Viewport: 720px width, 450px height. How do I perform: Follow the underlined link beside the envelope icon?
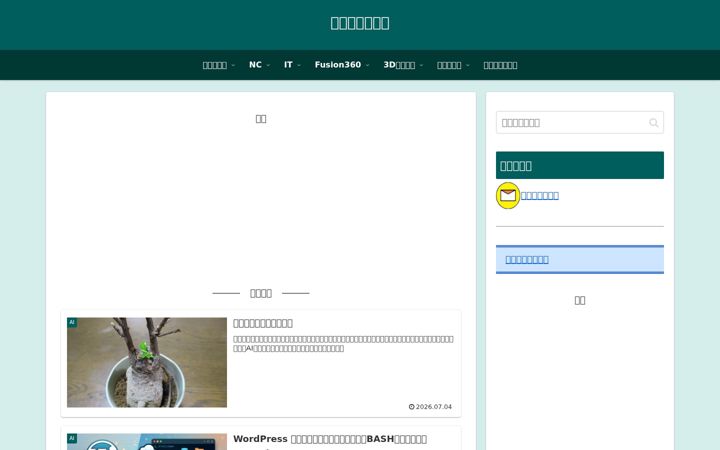coord(540,196)
